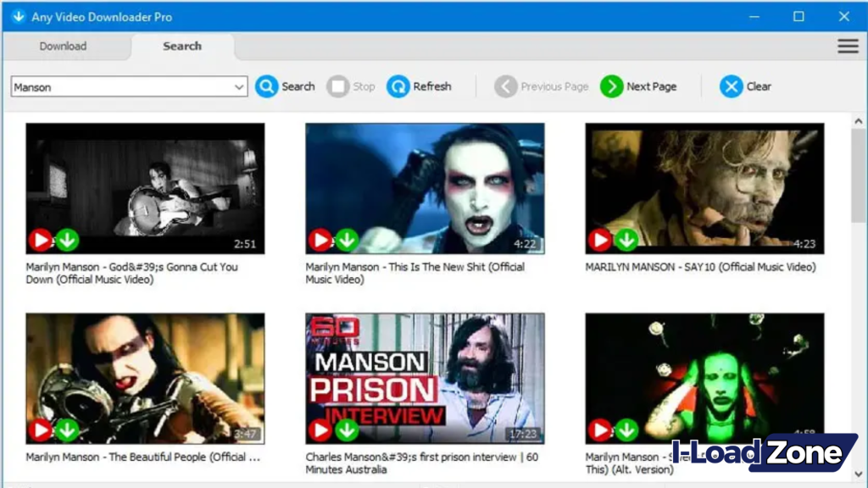The width and height of the screenshot is (868, 488).
Task: Clear all search results with Clear button
Action: point(731,86)
